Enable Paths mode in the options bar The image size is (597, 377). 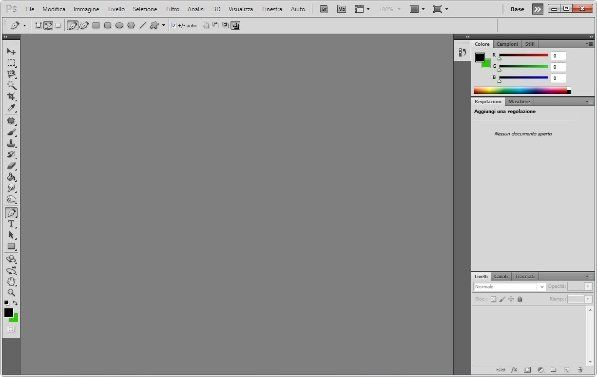coord(48,26)
